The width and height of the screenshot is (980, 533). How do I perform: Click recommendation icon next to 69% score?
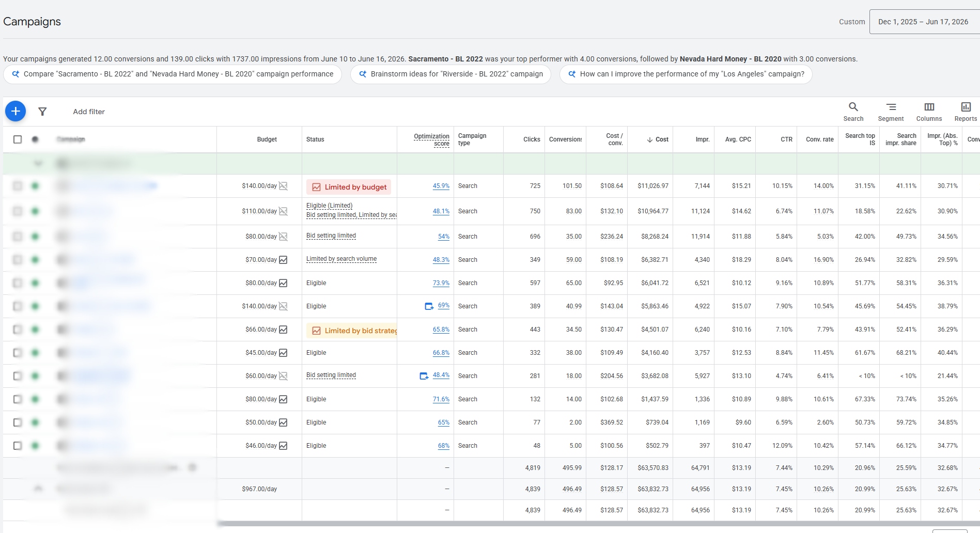[429, 306]
